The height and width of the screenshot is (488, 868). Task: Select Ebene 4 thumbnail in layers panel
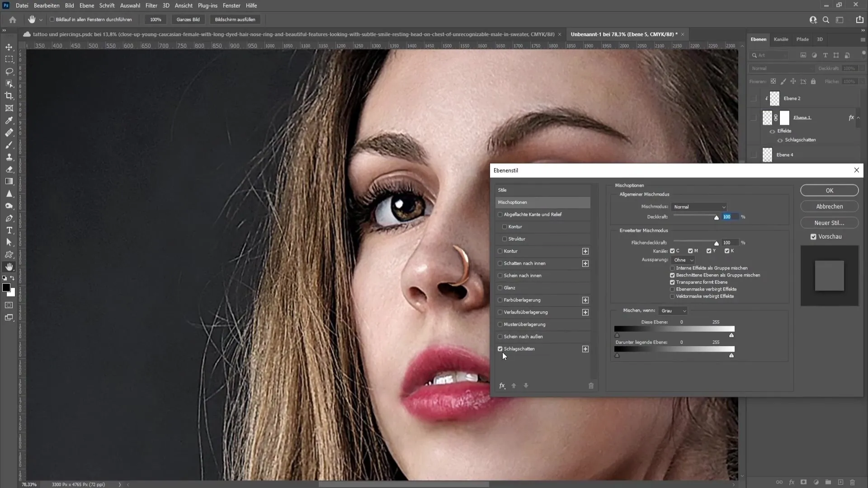tap(768, 155)
